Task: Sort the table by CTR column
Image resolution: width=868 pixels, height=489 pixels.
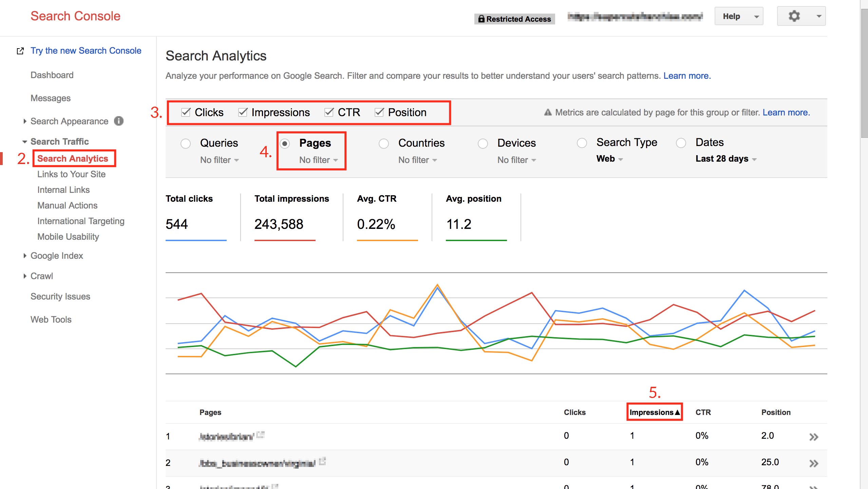Action: [703, 412]
